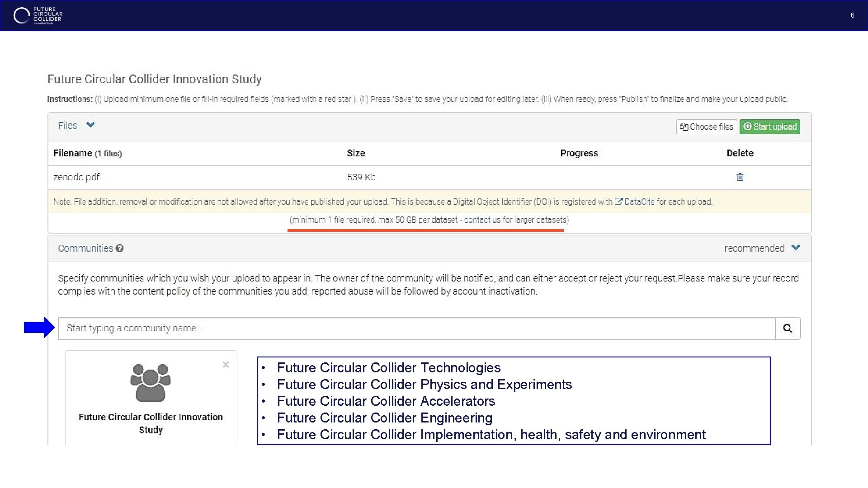Click the blue arrow pointing to the community field
This screenshot has height=488, width=868.
(x=39, y=327)
